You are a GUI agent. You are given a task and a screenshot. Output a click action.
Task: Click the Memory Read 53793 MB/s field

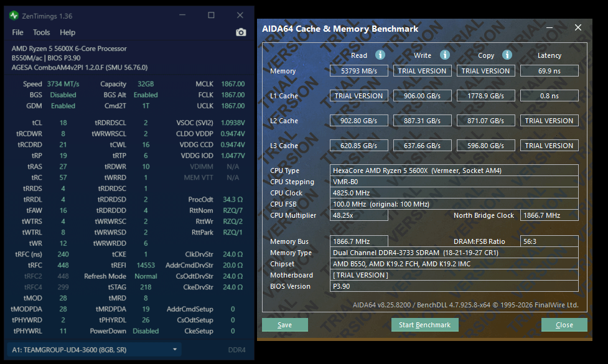point(359,71)
